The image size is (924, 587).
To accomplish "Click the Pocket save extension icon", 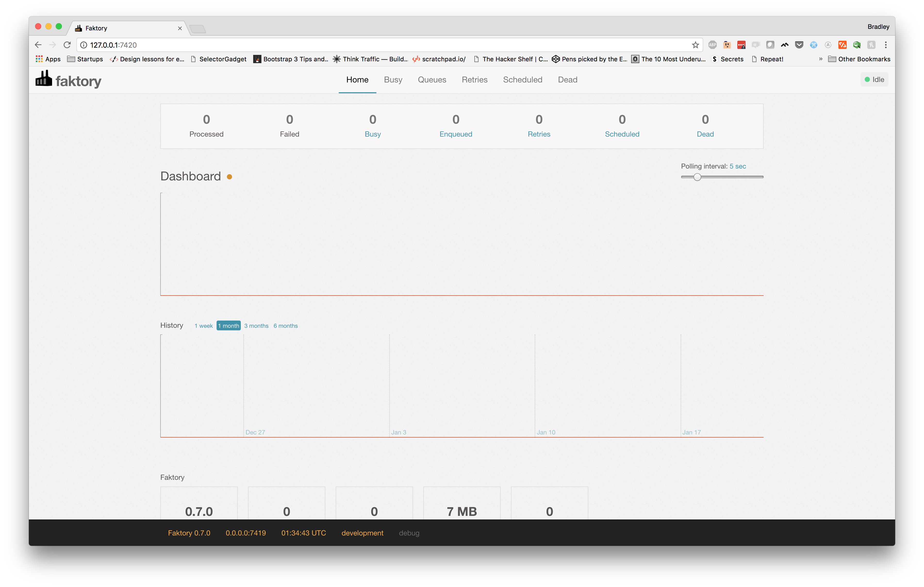I will click(x=799, y=45).
